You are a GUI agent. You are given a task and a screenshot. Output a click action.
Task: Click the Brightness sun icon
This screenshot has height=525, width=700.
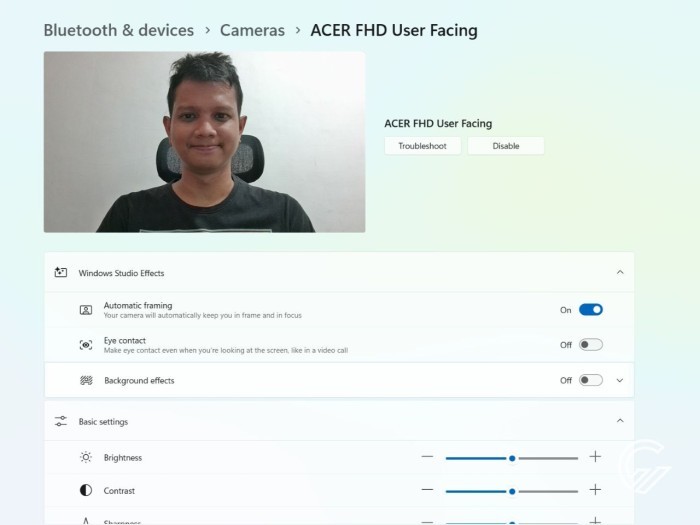86,457
